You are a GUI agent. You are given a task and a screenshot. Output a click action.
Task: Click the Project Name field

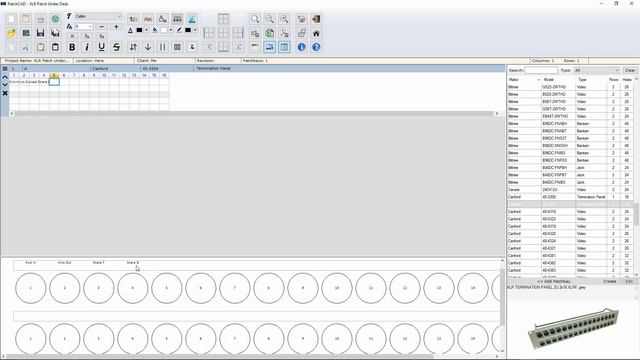click(x=37, y=60)
